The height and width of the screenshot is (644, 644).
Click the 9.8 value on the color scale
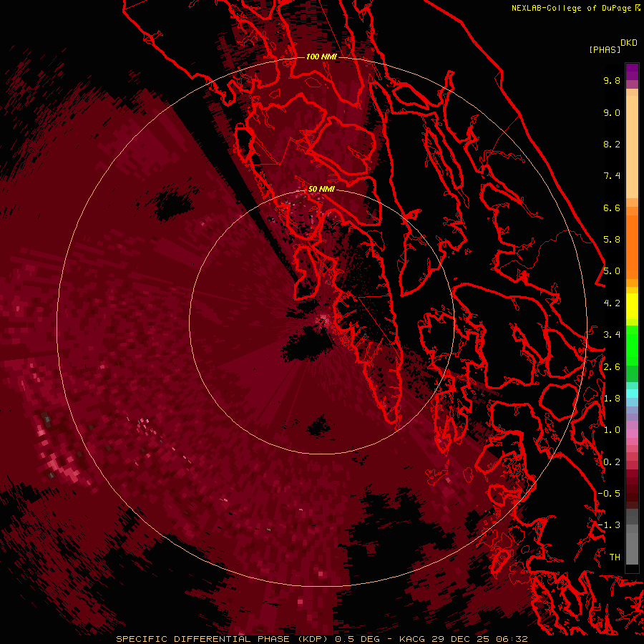click(612, 80)
